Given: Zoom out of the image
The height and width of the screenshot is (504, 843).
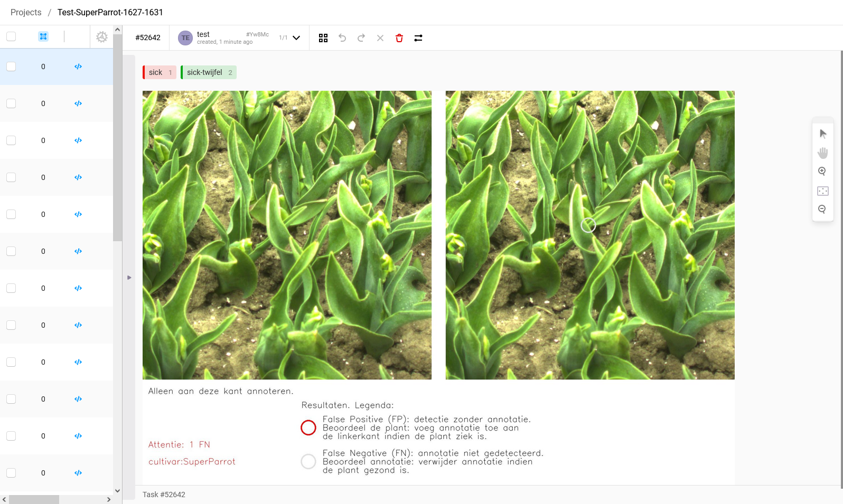Looking at the screenshot, I should click(822, 210).
